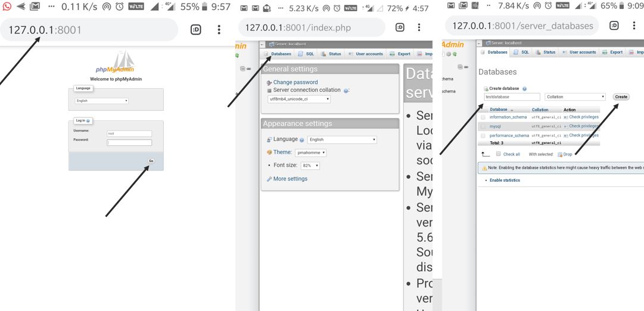Viewport: 644px width, 311px height.
Task: Click wrench icon beside More settings
Action: coord(269,179)
